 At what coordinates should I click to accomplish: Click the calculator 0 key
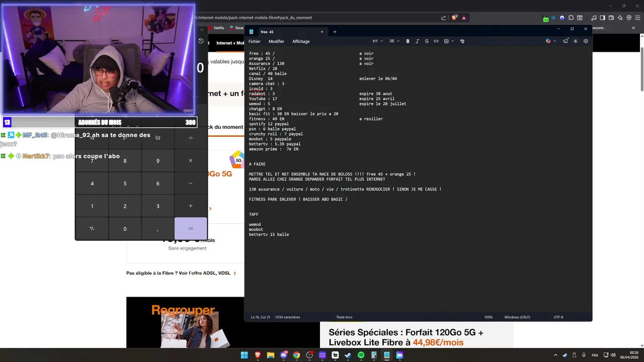click(125, 229)
